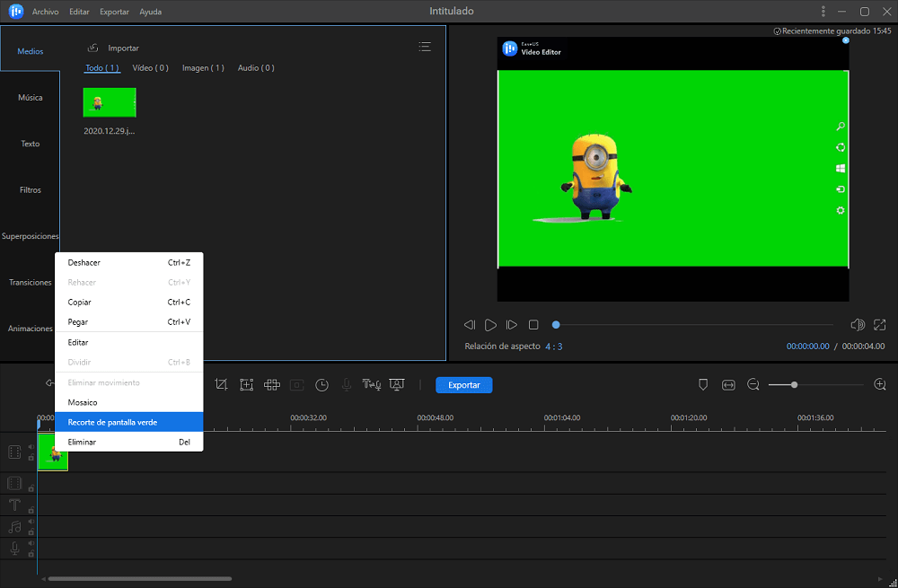898x588 pixels.
Task: Add a marker with the shield-shaped icon
Action: 703,385
